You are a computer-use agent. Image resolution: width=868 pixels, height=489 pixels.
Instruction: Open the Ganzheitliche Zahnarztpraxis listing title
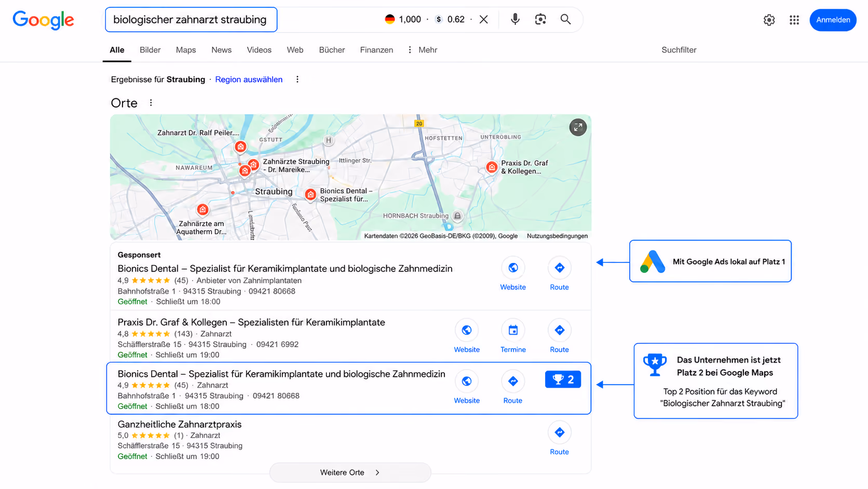pos(180,425)
